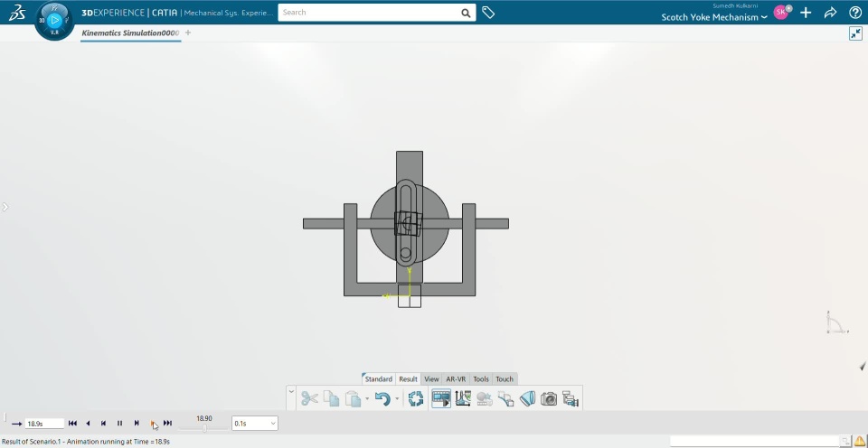Screen dimensions: 868x448
Task: Click the stacked frames export icon
Action: (x=571, y=398)
